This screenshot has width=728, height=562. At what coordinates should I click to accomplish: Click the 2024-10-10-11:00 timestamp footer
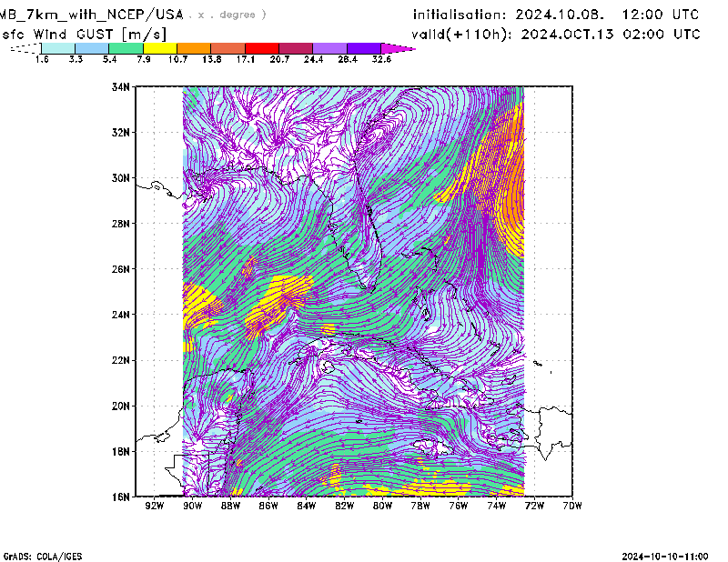[x=665, y=557]
